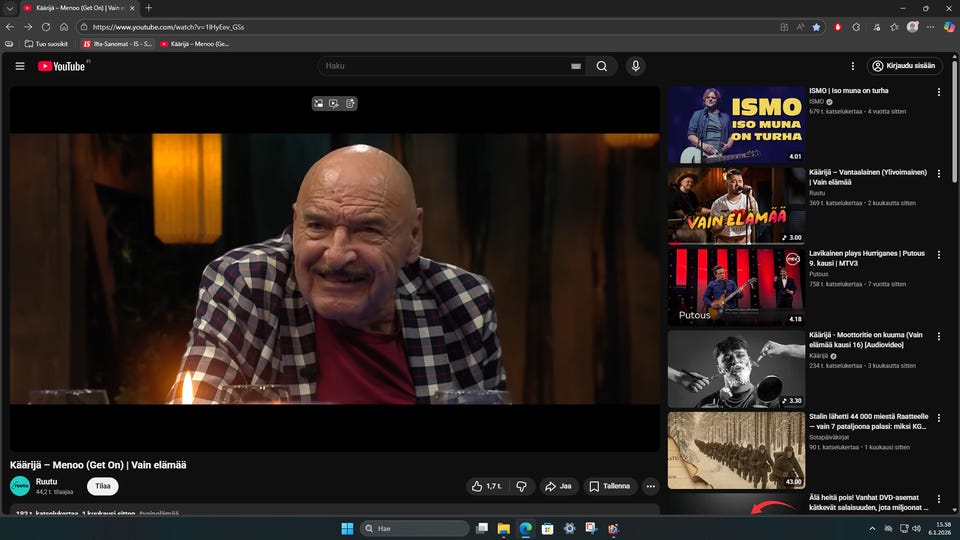Open options menu for ISMO video
This screenshot has width=960, height=540.
938,92
